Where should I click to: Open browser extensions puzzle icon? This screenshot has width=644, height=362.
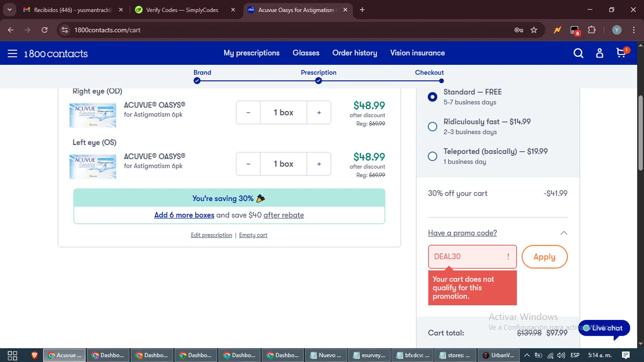[592, 30]
